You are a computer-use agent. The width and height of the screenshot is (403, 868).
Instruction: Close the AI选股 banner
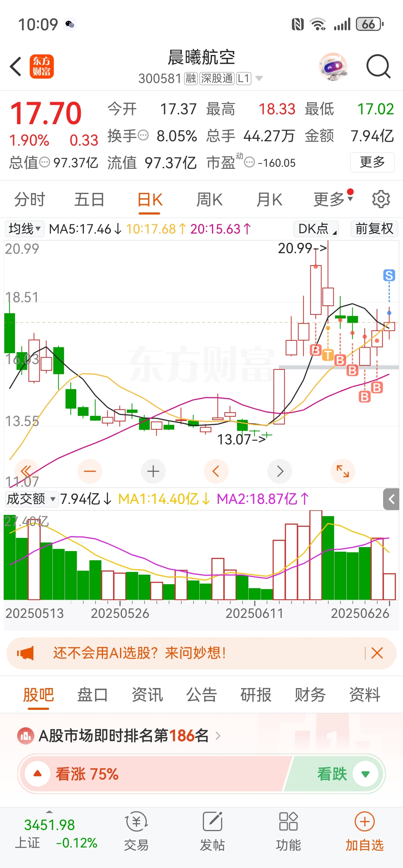point(377,653)
